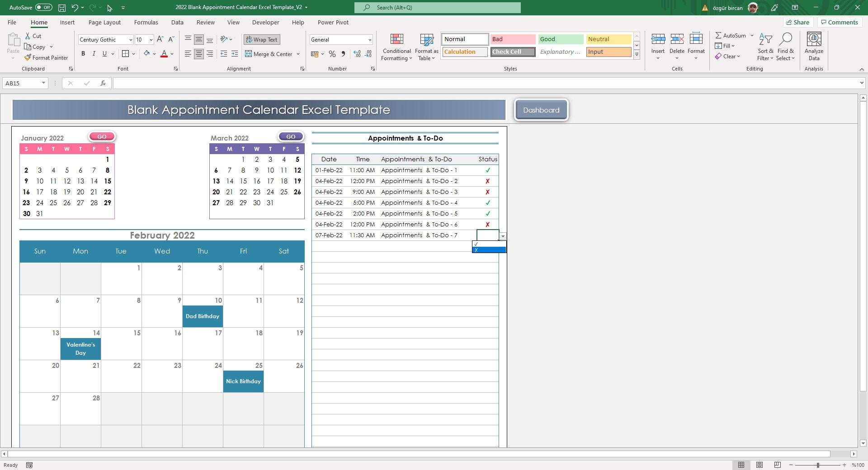Toggle Wrap Text for the cell

[x=261, y=40]
